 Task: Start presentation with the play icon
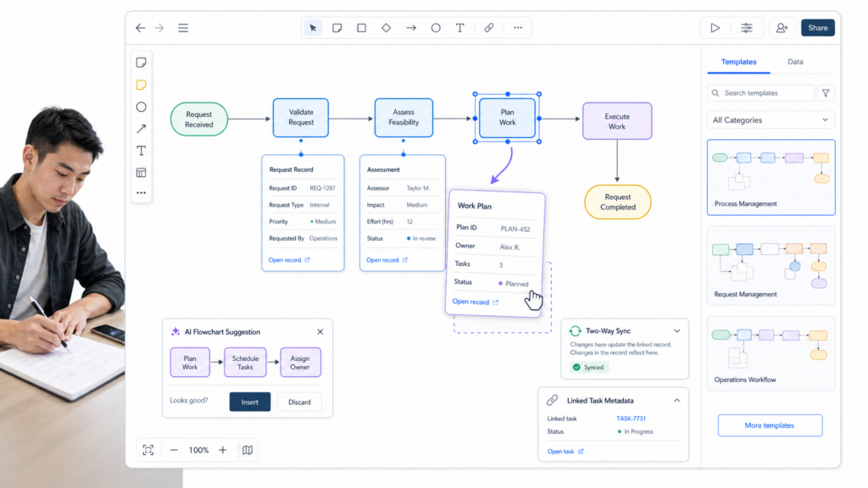[715, 28]
